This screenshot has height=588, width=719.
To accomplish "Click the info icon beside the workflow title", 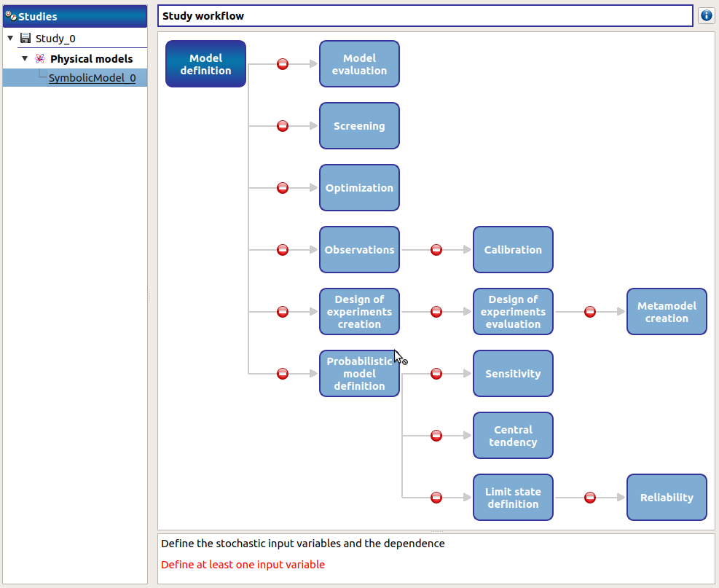I will [x=706, y=15].
